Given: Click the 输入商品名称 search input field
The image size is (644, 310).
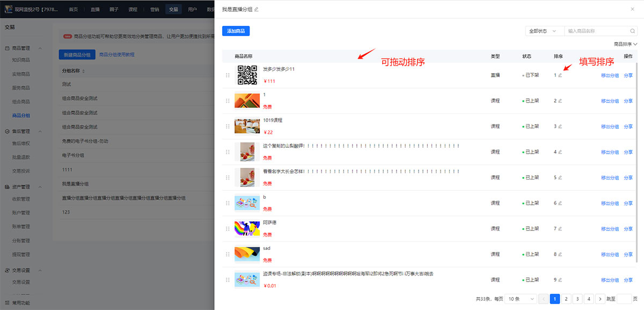Looking at the screenshot, I should coord(596,31).
